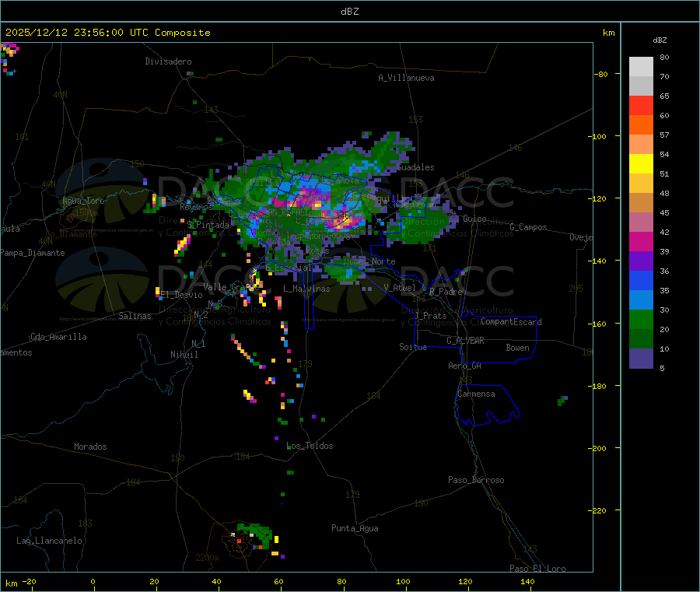Select the dusty pink 42-45 dBZ swatch

(641, 222)
